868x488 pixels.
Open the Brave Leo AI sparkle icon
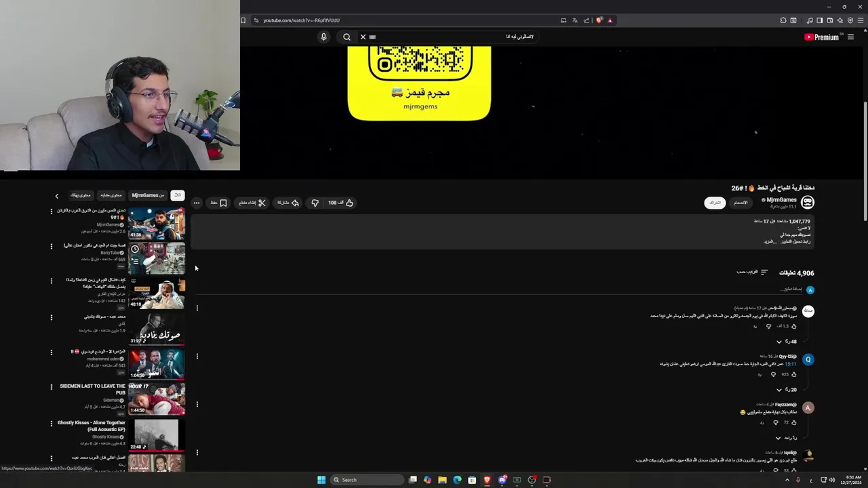click(840, 20)
